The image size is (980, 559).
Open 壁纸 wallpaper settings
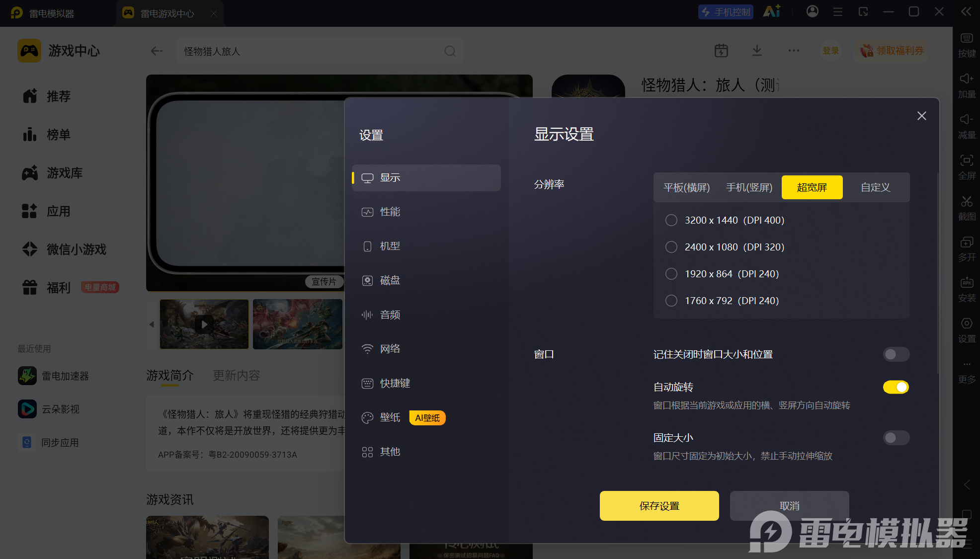pos(426,418)
